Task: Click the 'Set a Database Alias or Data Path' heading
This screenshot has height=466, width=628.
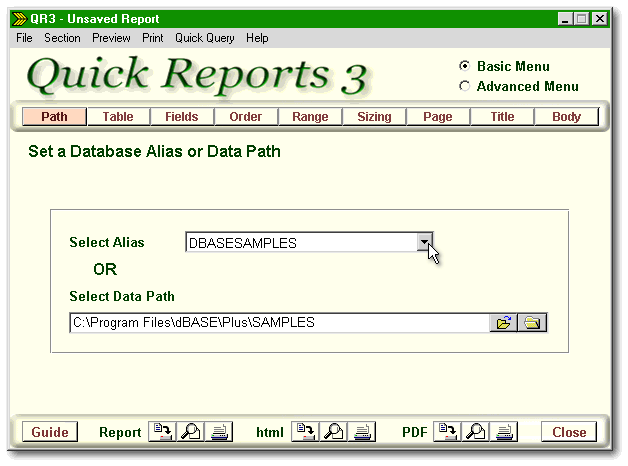Action: 154,151
